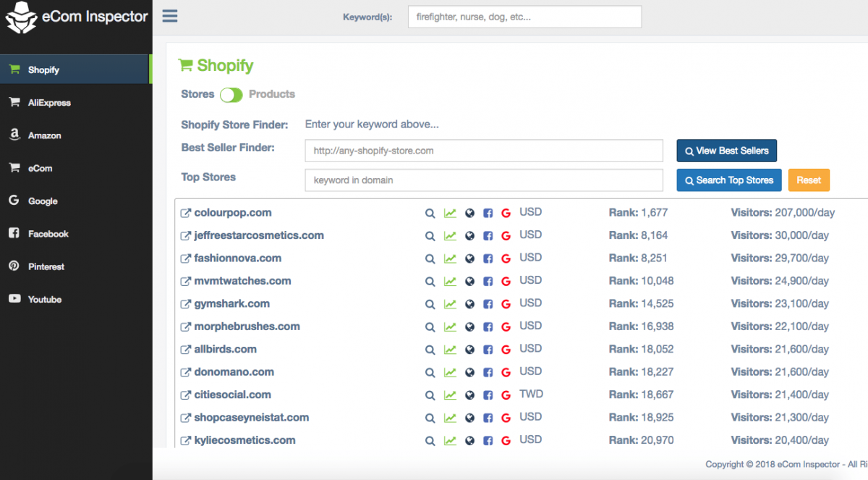
Task: Open search analysis for colourpop.com
Action: [x=430, y=213]
